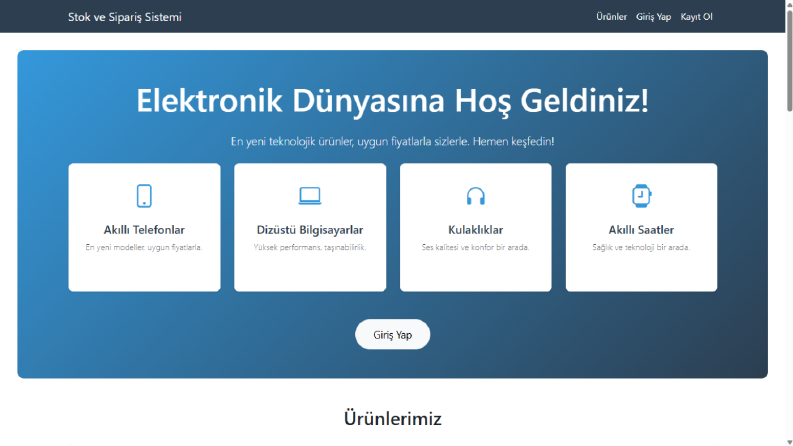Screen dimensions: 793x446
Task: Open Giriş Yap in the top navigation
Action: [x=653, y=17]
